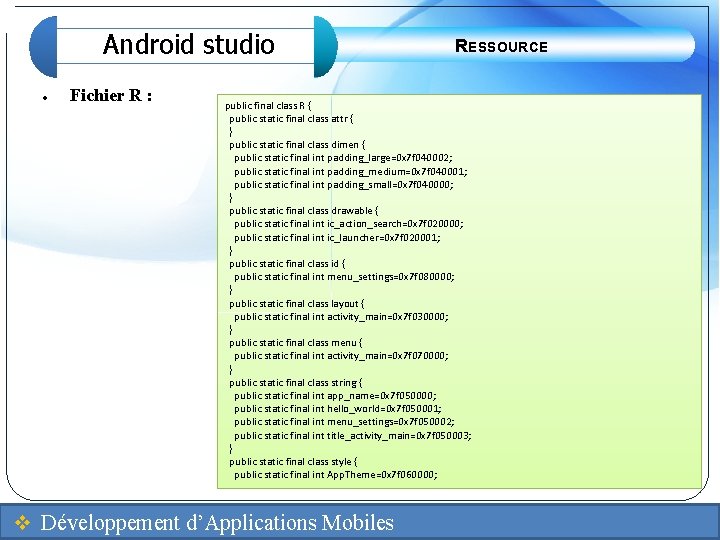The width and height of the screenshot is (720, 540).
Task: Click the line 'public static final class layout {'
Action: coord(297,304)
